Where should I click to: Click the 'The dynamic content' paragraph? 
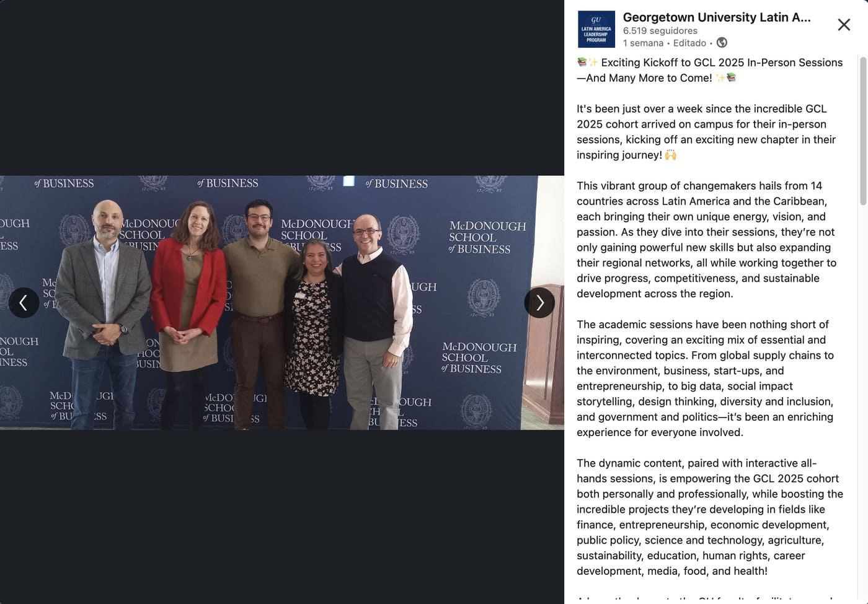coord(710,517)
